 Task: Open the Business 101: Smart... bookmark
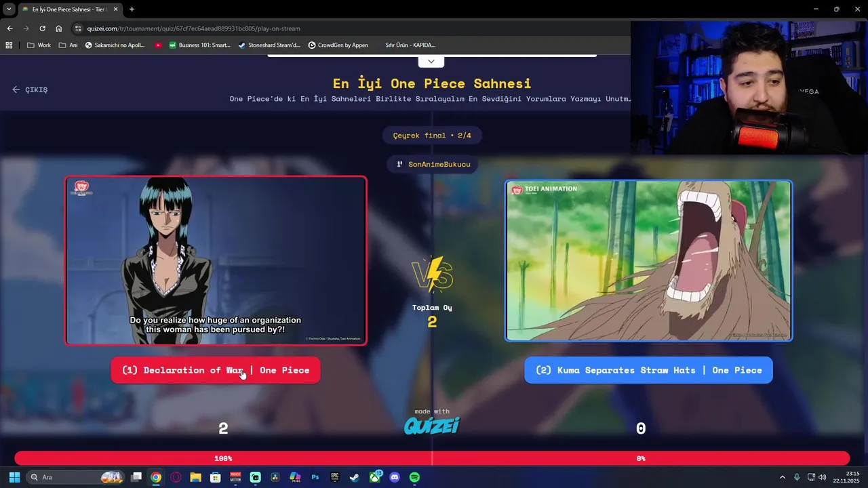tap(199, 45)
